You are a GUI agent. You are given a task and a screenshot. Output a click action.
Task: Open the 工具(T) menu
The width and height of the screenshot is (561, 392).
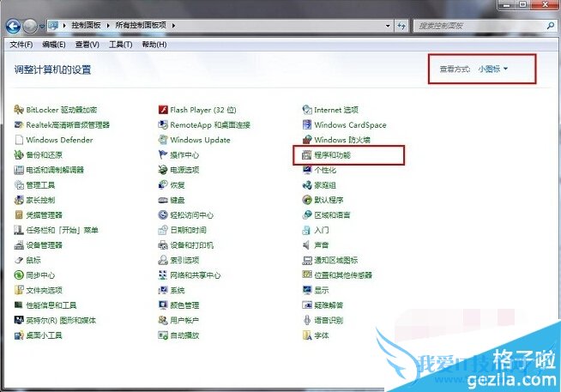(121, 45)
